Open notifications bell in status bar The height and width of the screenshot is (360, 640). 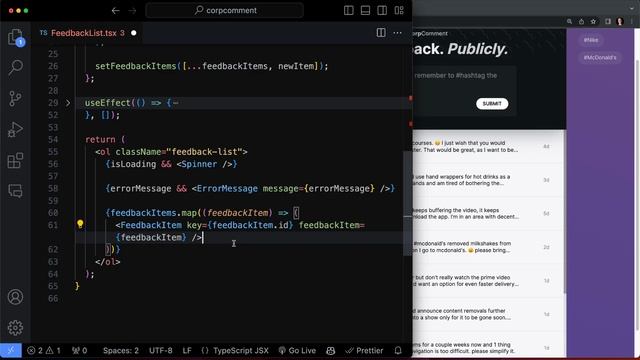click(x=398, y=351)
